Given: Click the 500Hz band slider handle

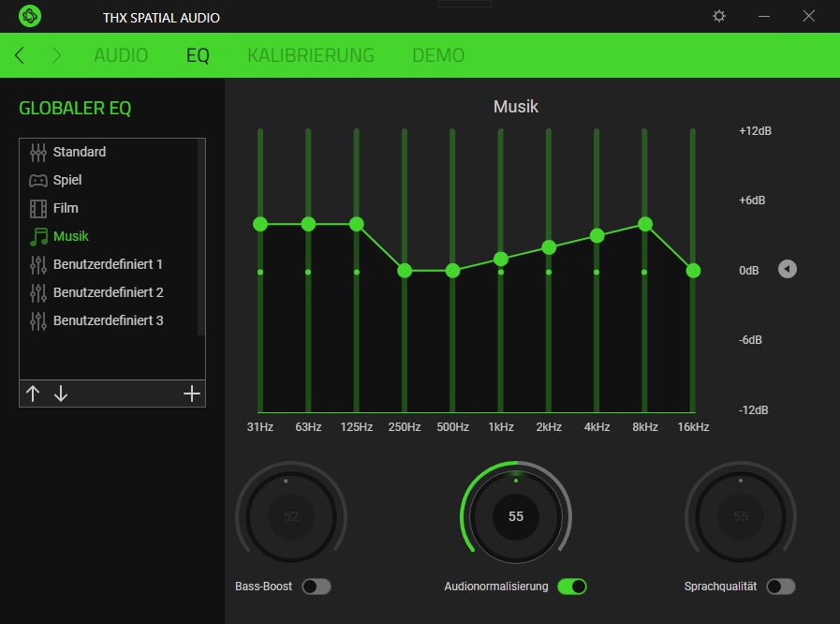Looking at the screenshot, I should [452, 271].
